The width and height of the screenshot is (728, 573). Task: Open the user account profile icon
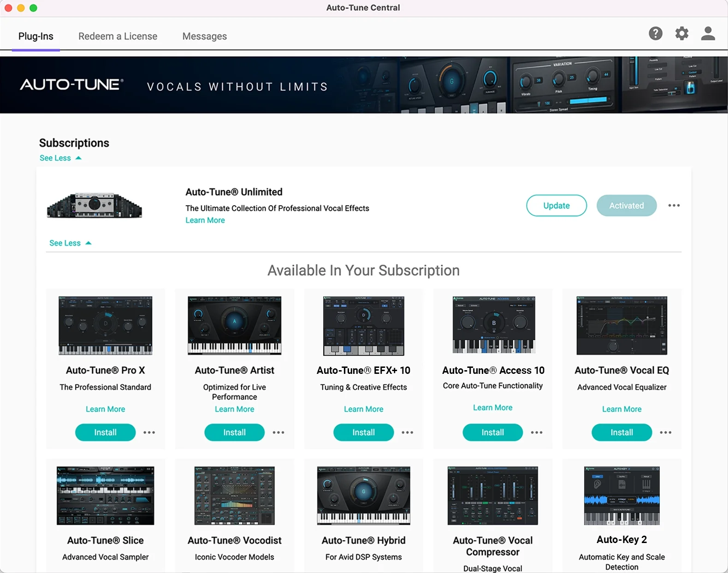pyautogui.click(x=708, y=33)
